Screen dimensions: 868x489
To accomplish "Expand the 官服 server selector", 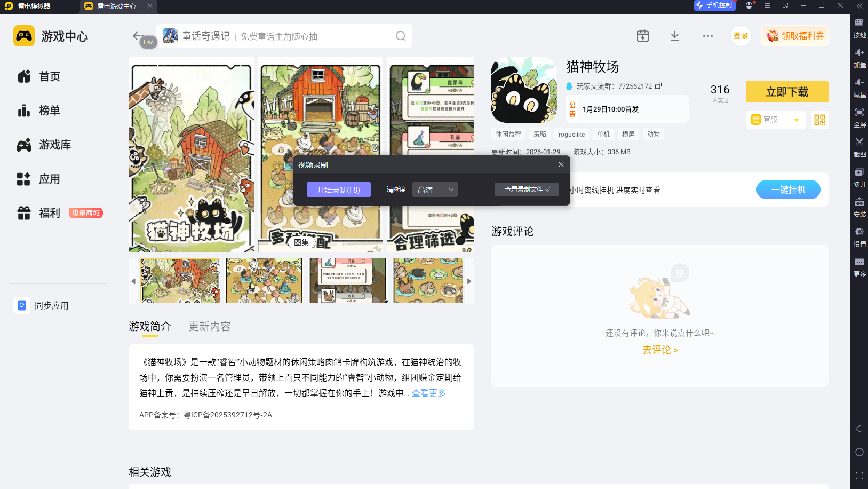I will pos(797,120).
